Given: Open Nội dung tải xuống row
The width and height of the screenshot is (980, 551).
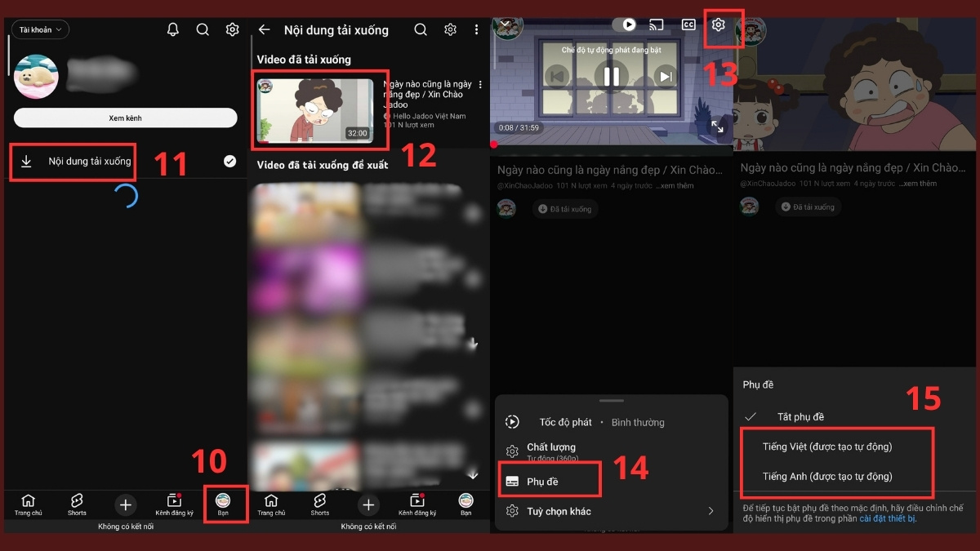Looking at the screenshot, I should click(126, 162).
